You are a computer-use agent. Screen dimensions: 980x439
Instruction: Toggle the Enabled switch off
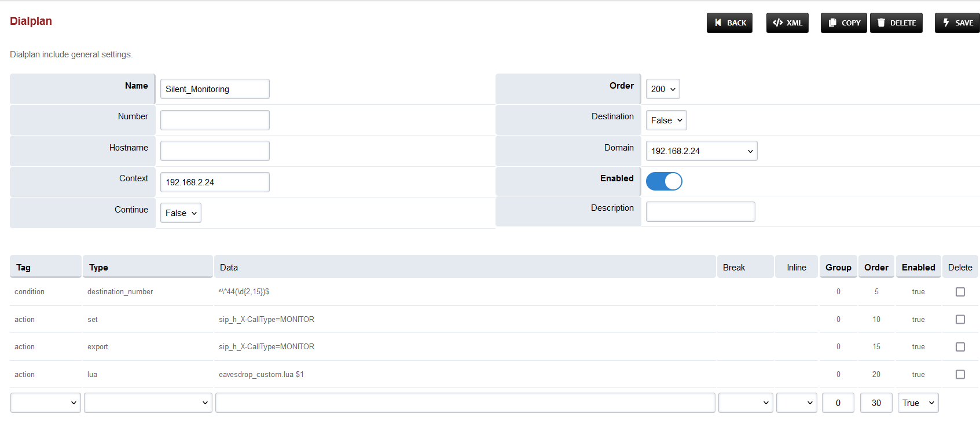tap(664, 181)
